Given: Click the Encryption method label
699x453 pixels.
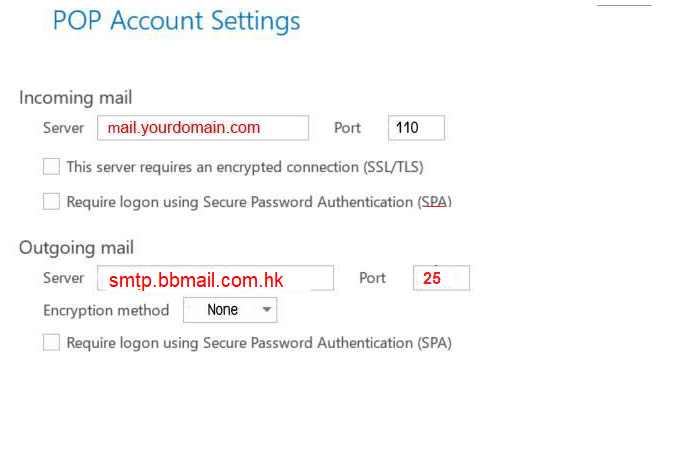Looking at the screenshot, I should tap(106, 310).
